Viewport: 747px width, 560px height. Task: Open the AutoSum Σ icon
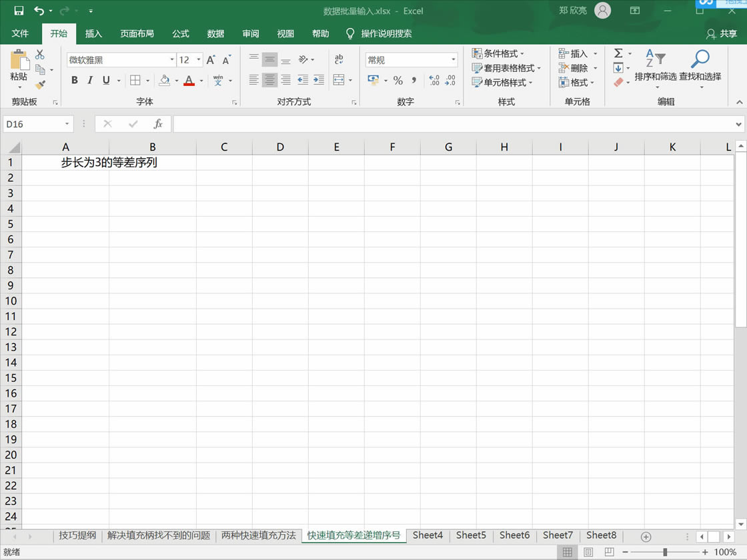pyautogui.click(x=619, y=53)
